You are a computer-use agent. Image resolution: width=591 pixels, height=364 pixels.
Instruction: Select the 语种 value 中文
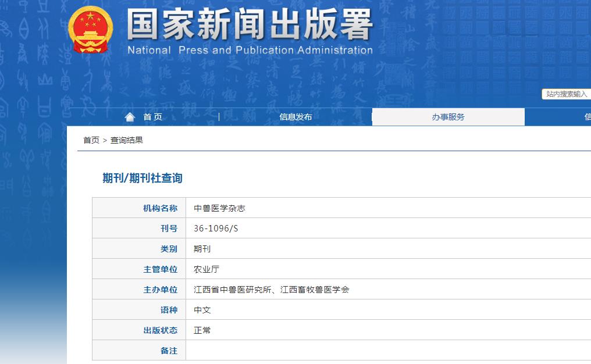pyautogui.click(x=201, y=309)
